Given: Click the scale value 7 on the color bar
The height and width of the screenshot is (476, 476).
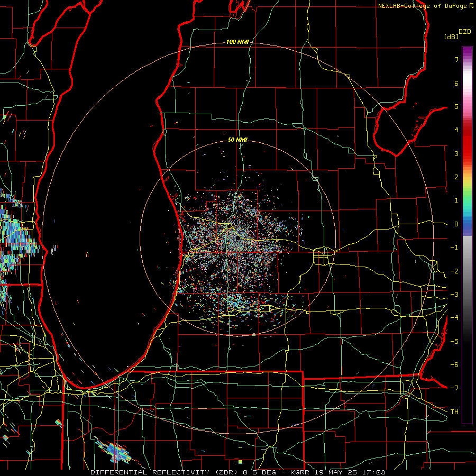Looking at the screenshot, I should (x=456, y=59).
